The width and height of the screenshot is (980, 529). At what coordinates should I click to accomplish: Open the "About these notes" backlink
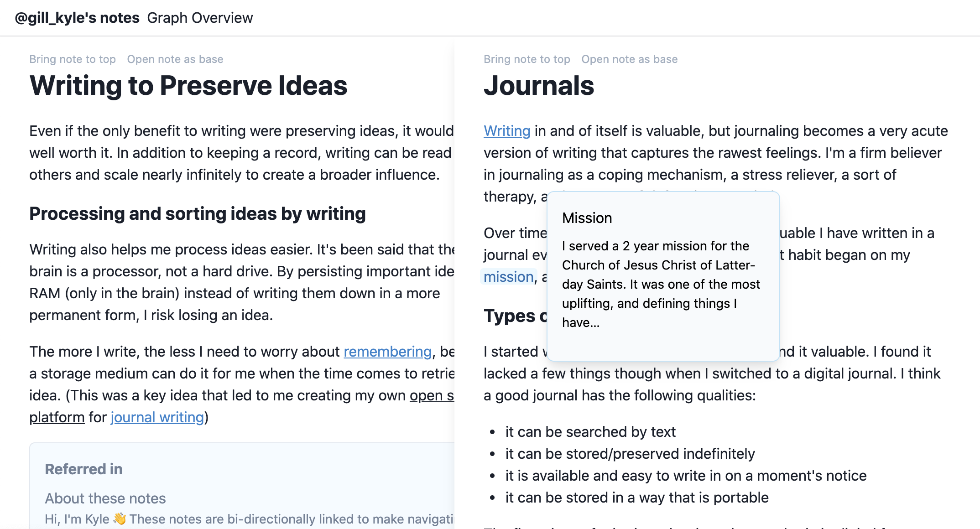[x=105, y=498]
